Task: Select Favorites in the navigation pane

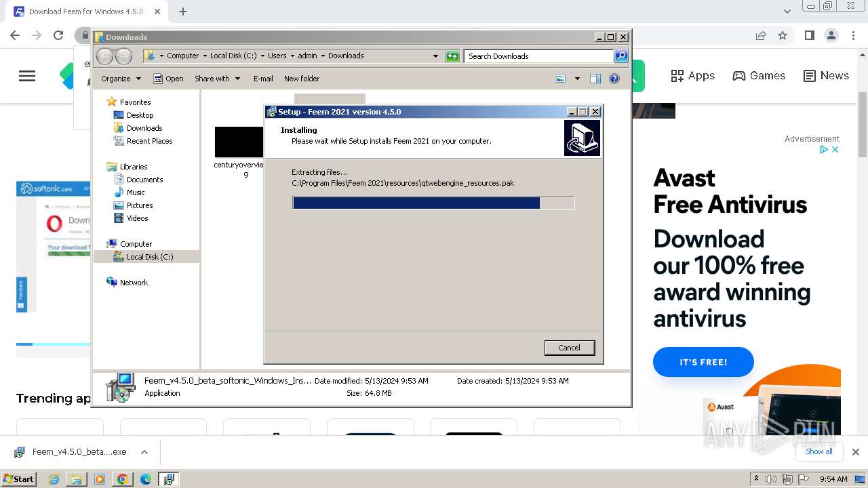Action: point(135,102)
